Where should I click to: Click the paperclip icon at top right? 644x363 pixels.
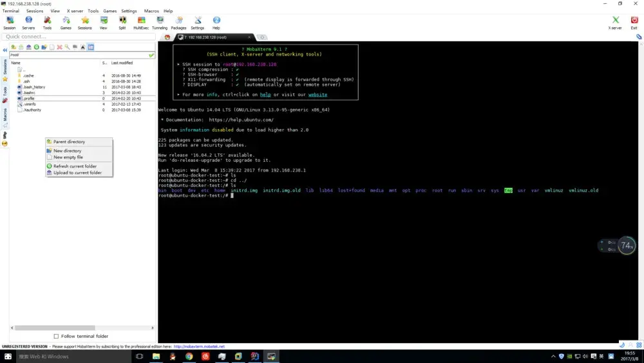click(x=639, y=37)
